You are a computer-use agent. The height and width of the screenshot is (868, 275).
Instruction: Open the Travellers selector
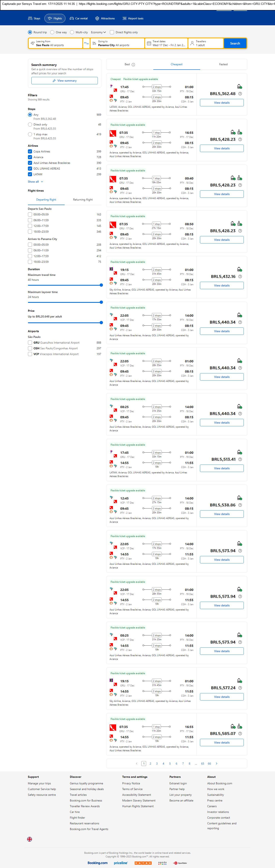pos(206,43)
